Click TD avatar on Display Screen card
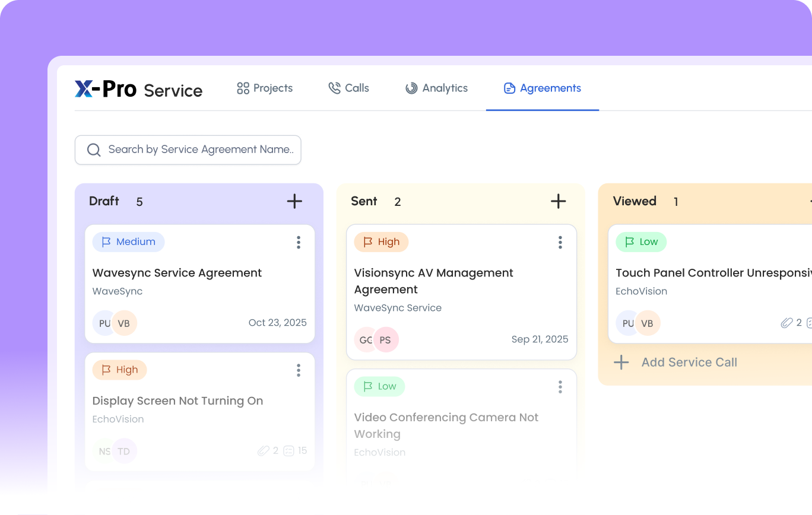The height and width of the screenshot is (515, 812). 125,452
